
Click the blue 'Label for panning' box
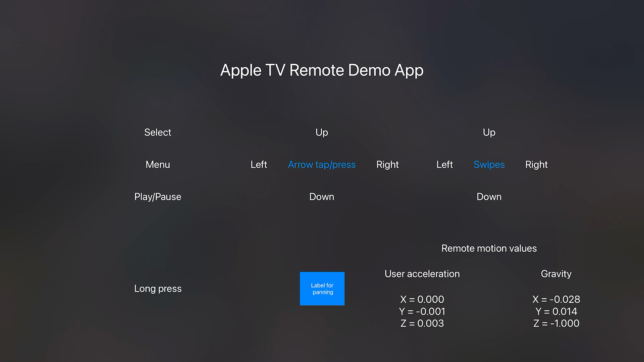322,289
